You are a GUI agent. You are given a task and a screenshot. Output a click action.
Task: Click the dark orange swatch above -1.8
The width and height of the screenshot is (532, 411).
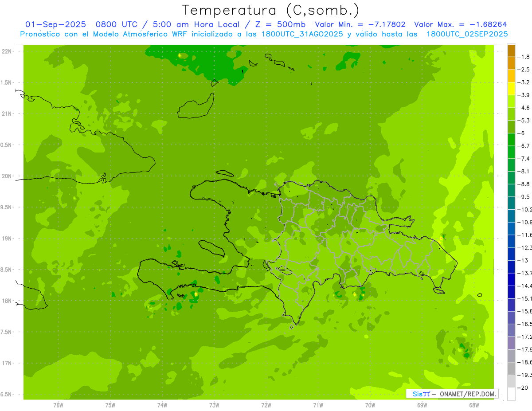coord(512,51)
